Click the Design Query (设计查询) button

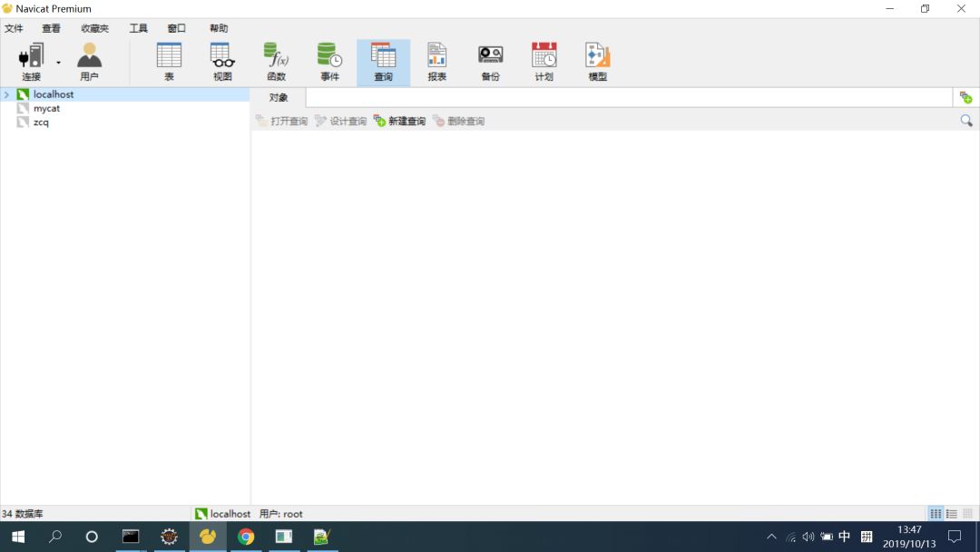click(x=340, y=121)
